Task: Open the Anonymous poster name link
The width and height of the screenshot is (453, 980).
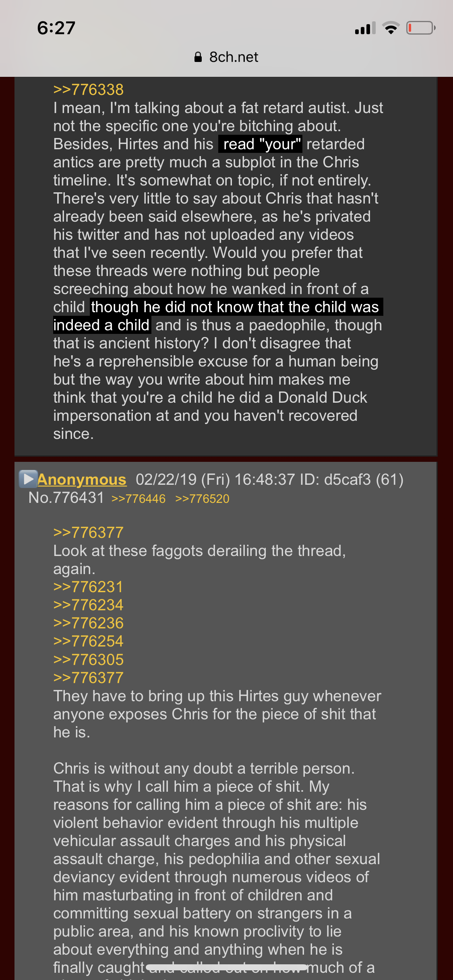Action: point(82,480)
